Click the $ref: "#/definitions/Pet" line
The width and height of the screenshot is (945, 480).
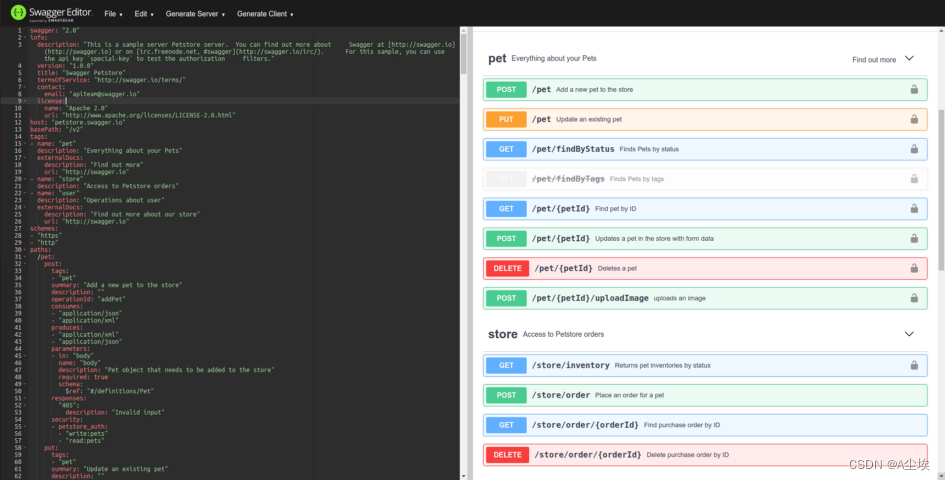point(110,391)
